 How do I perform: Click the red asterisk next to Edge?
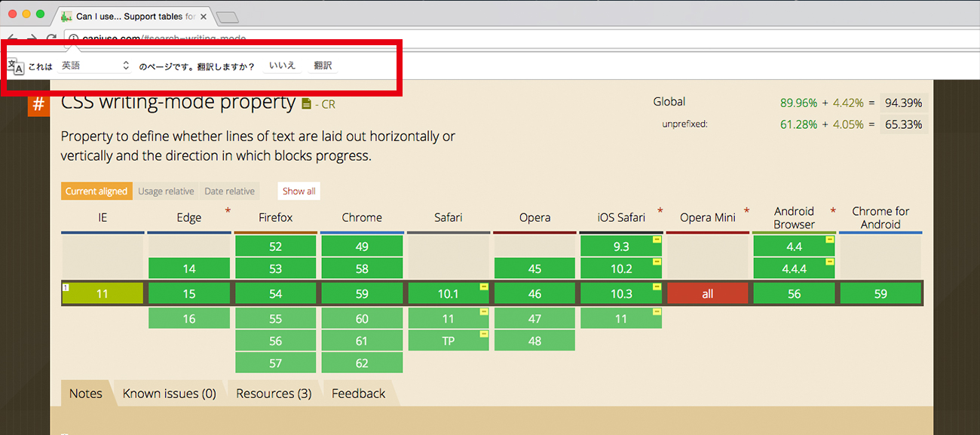tap(228, 212)
